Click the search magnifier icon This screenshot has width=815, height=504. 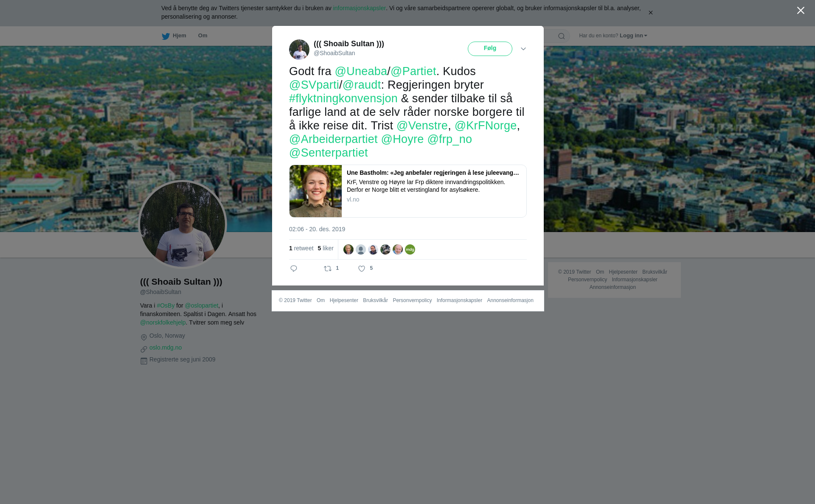pyautogui.click(x=561, y=36)
